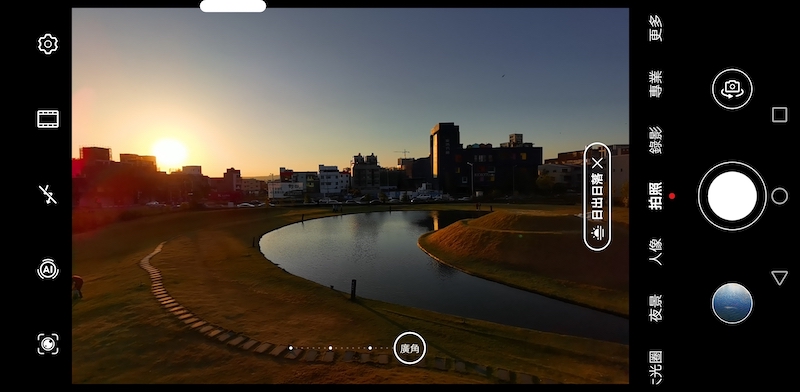This screenshot has width=800, height=392.
Task: Open the HiVision lens scan icon
Action: coord(48,344)
